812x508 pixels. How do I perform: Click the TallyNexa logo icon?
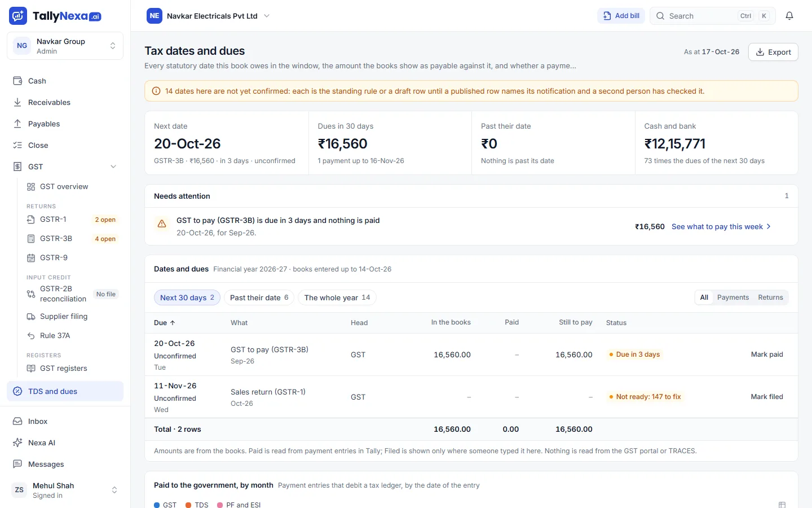click(18, 16)
